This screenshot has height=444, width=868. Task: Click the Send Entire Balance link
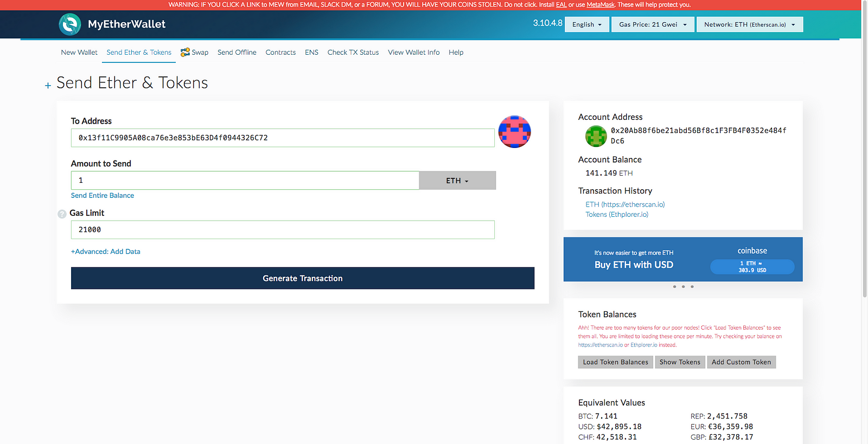(103, 196)
